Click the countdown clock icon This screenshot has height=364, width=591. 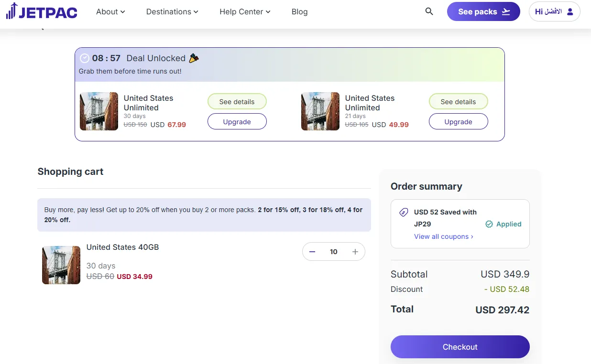[x=85, y=58]
